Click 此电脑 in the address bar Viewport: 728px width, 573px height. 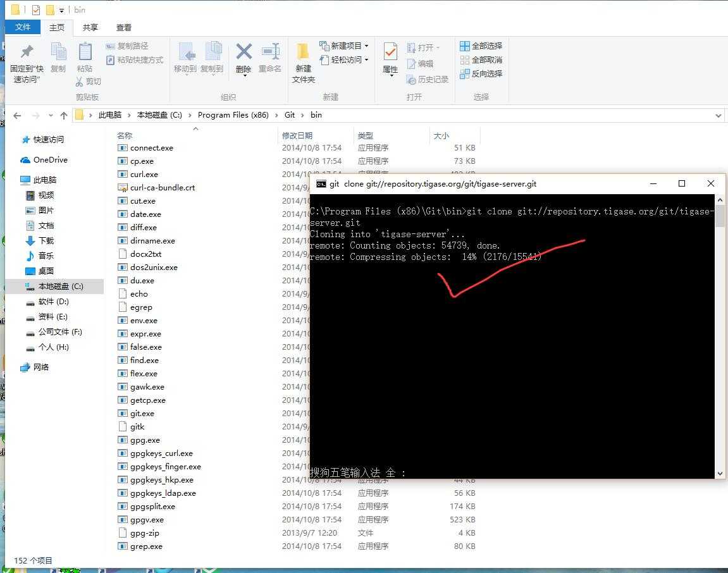109,115
